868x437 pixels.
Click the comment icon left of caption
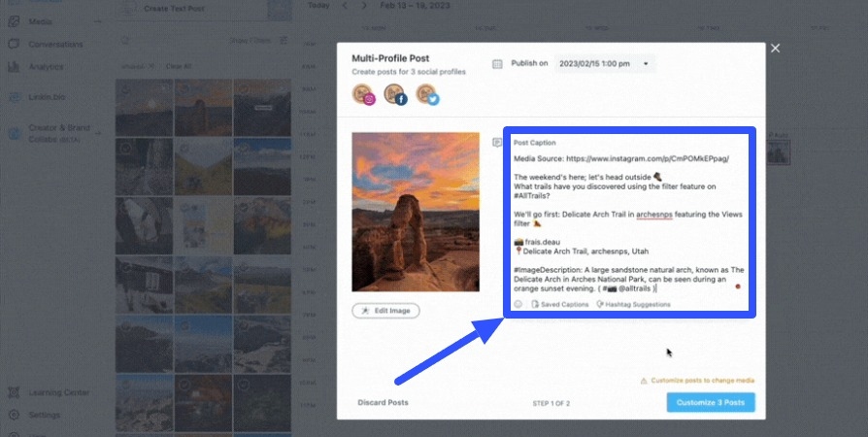[x=497, y=142]
